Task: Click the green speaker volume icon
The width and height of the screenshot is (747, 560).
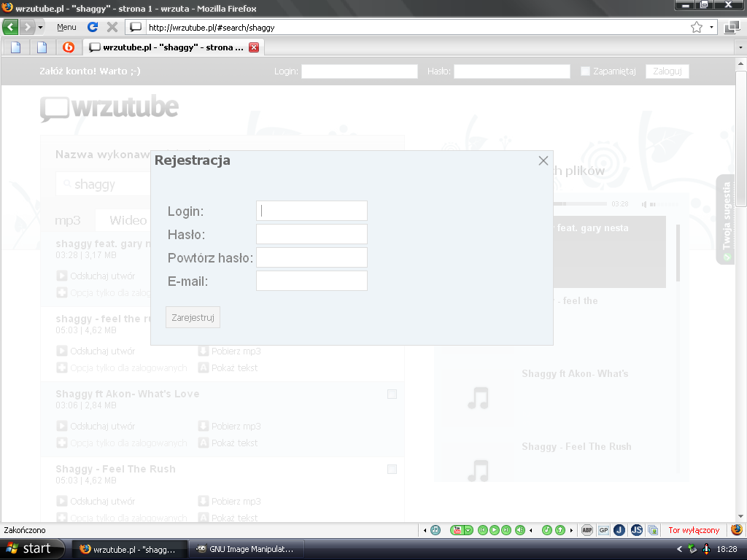Action: click(x=520, y=530)
